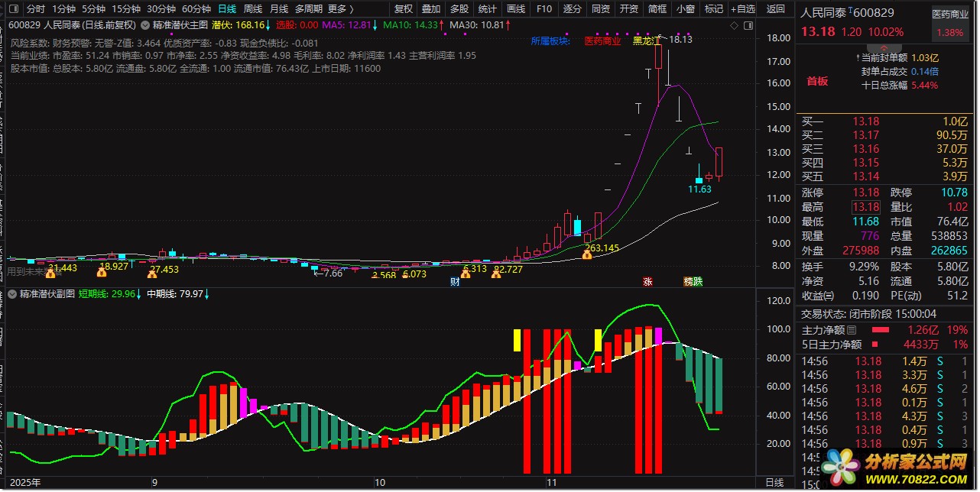The height and width of the screenshot is (492, 980).
Task: Switch to 分时 intraday view
Action: (36, 9)
